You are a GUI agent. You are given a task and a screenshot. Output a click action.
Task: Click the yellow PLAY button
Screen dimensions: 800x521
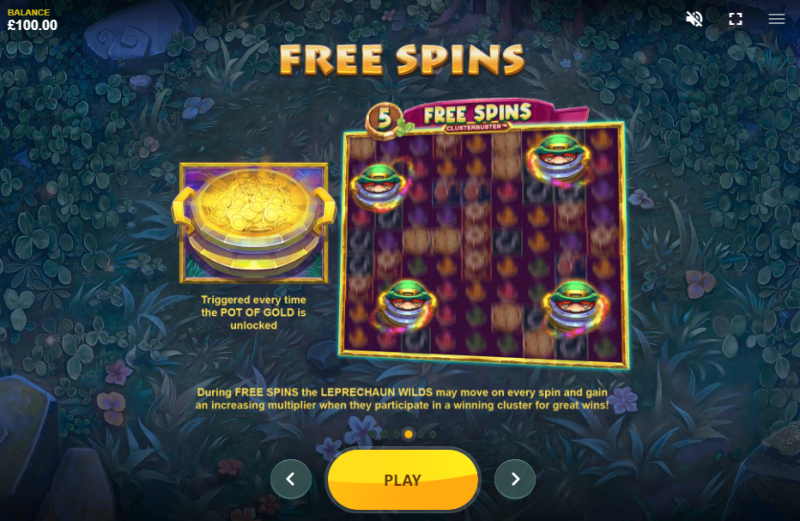coord(403,480)
